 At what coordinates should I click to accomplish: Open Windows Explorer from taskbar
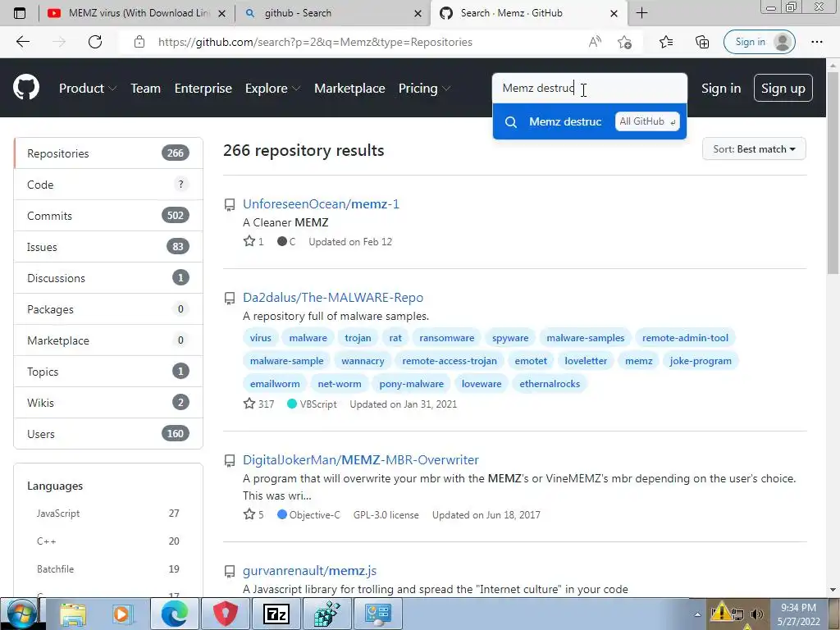[73, 614]
